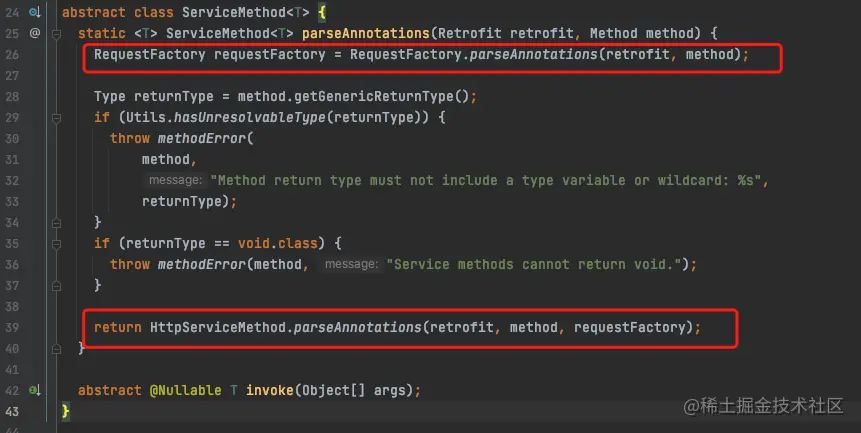Click the "return" keyword on line 39
Viewport: 861px width, 433px height.
[118, 327]
